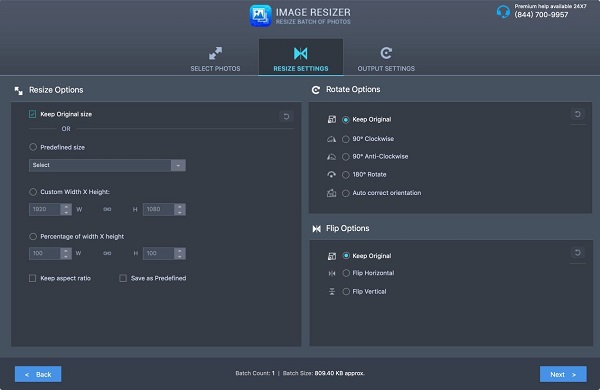Click the 90° Clockwise rotation icon
The image size is (600, 390).
331,139
